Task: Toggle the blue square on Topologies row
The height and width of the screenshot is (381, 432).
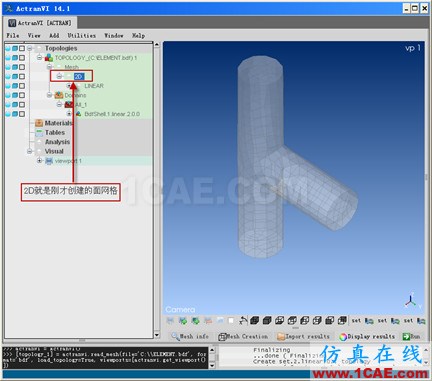Action: 15,48
